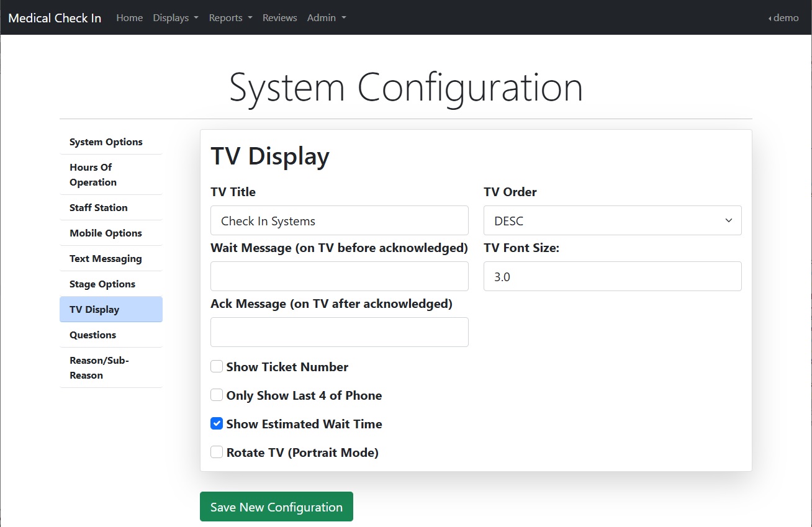Screen dimensions: 812x527
Task: Check the Show Ticket Number checkbox
Action: [x=217, y=366]
